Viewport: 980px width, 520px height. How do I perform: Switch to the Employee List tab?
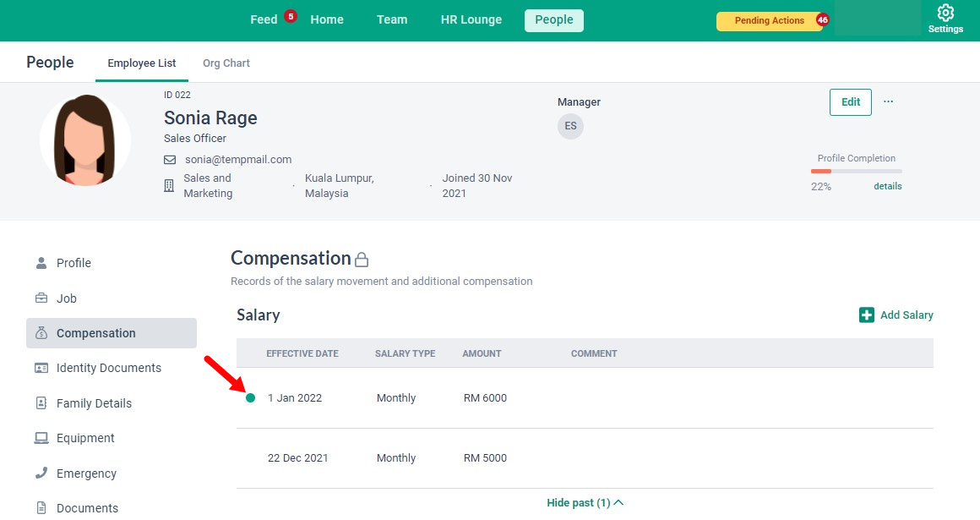pos(142,63)
